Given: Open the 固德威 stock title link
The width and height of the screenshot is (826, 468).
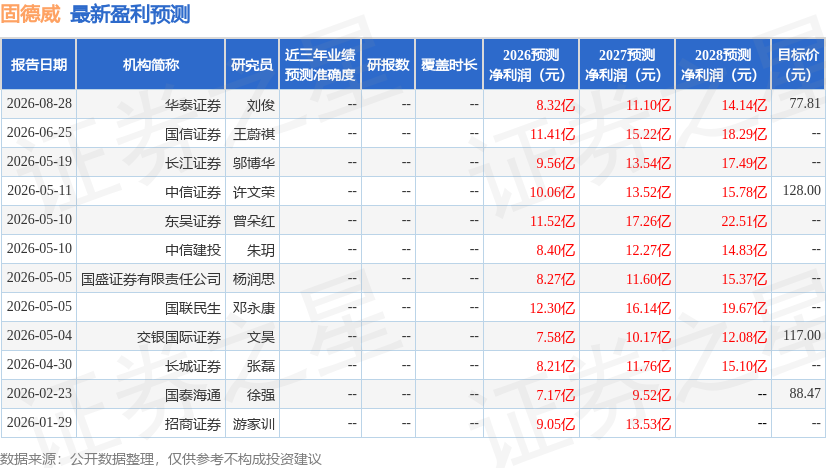Looking at the screenshot, I should point(31,14).
